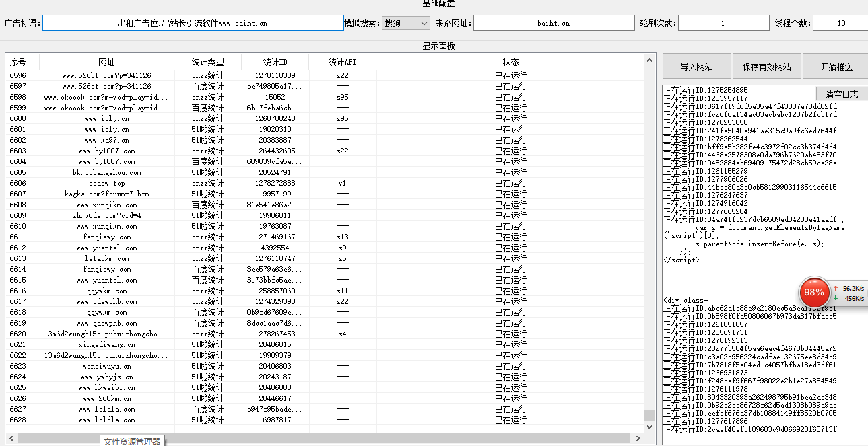The image size is (868, 446).
Task: Click statistics ID 16987817
Action: tap(275, 420)
